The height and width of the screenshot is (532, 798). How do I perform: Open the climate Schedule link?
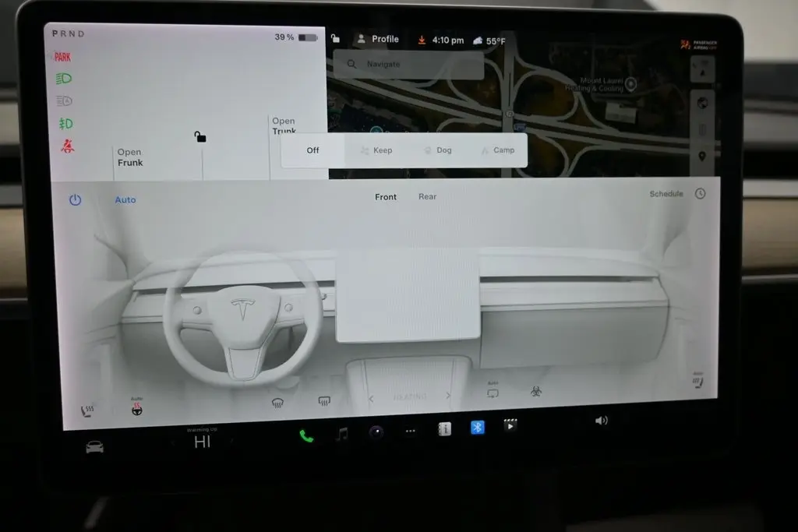[666, 194]
